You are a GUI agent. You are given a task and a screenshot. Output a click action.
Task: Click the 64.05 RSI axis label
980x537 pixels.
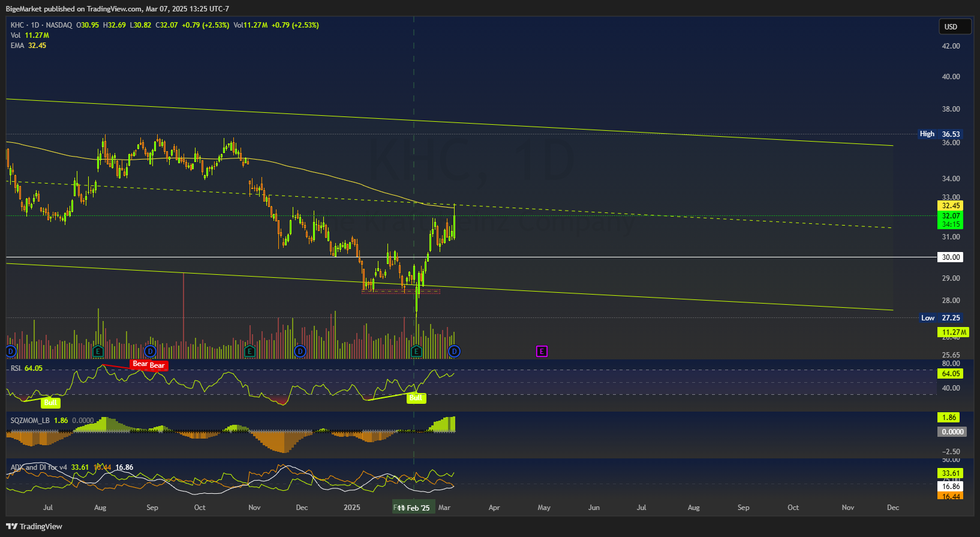click(950, 374)
